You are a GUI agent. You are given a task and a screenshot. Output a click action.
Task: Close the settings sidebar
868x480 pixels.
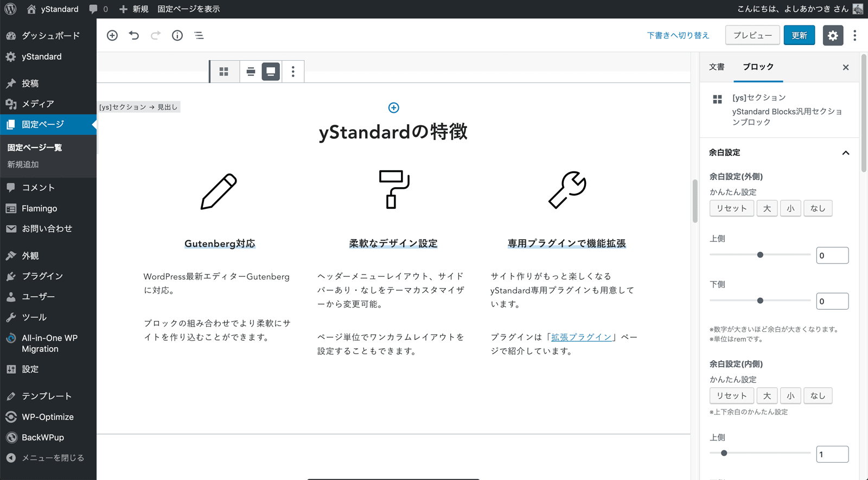point(846,67)
